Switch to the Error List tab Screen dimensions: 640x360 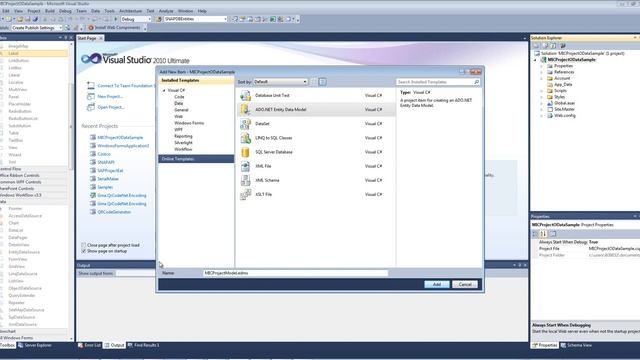tap(89, 345)
